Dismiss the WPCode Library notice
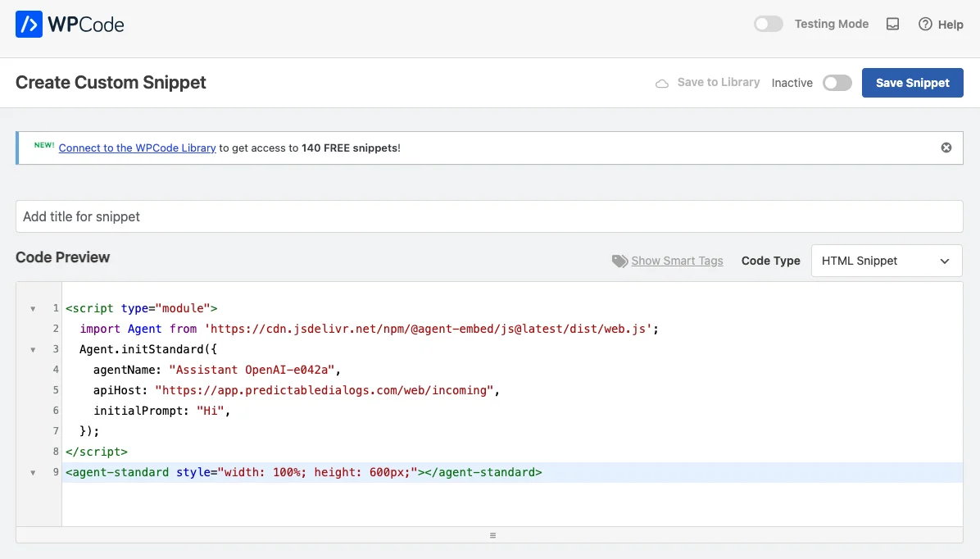 click(946, 148)
